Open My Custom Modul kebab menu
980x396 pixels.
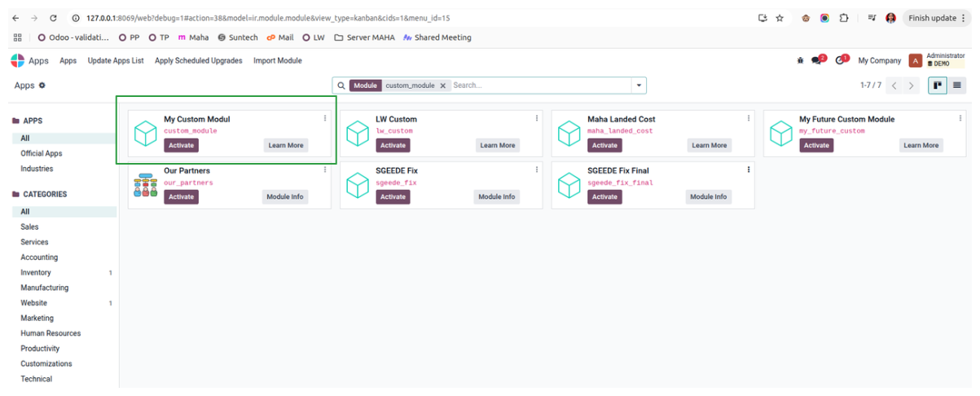click(x=325, y=119)
